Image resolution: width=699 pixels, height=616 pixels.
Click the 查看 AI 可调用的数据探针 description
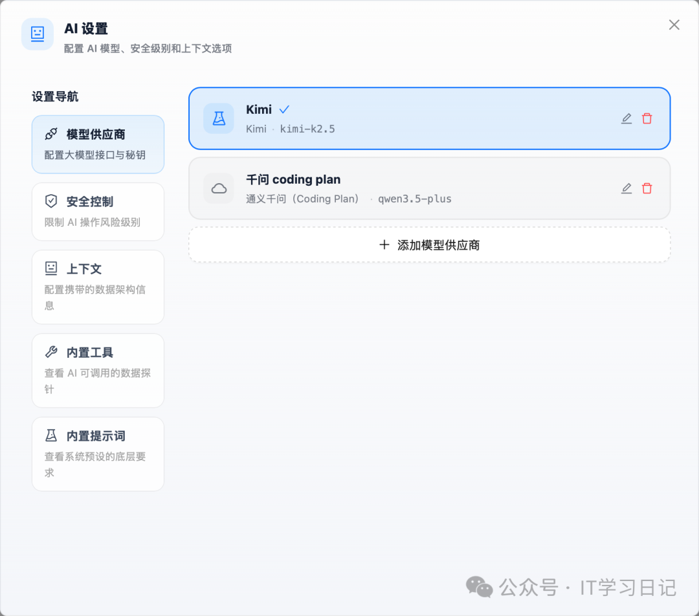pyautogui.click(x=98, y=381)
